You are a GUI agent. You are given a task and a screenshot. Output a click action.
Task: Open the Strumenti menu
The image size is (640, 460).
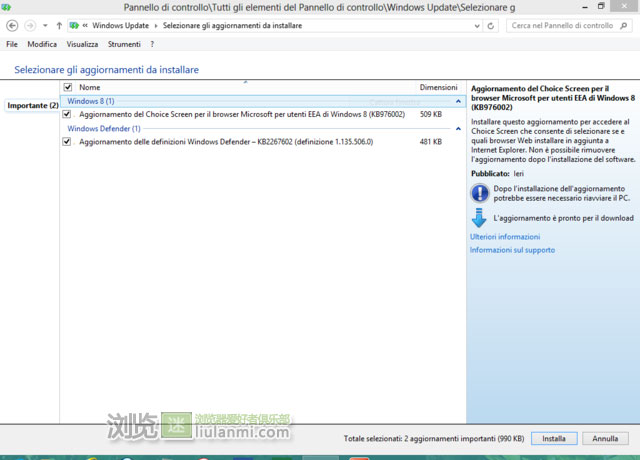click(124, 44)
